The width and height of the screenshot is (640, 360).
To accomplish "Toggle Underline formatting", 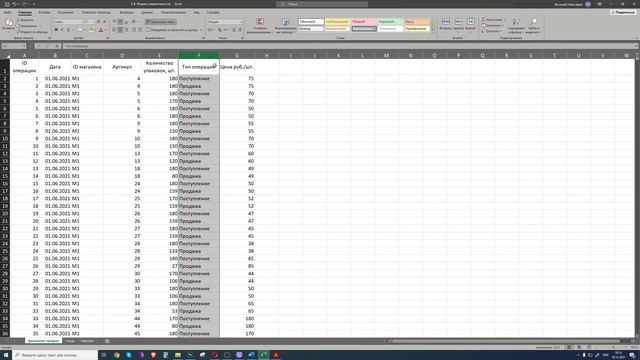I will (x=68, y=30).
